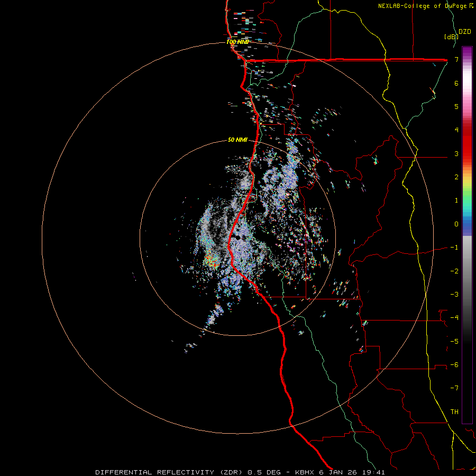Select the 0 dB scale label
Image resolution: width=476 pixels, height=476 pixels.
click(x=456, y=224)
